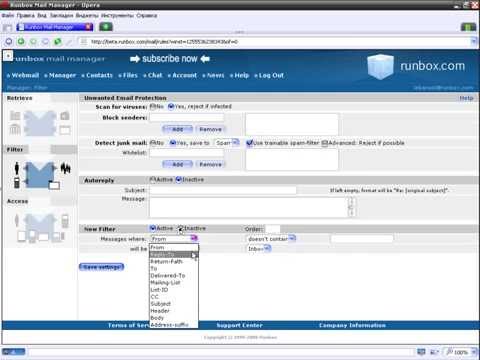Select Yes, save to for junk mail
Viewport: 480px width, 360px height.
tap(173, 143)
